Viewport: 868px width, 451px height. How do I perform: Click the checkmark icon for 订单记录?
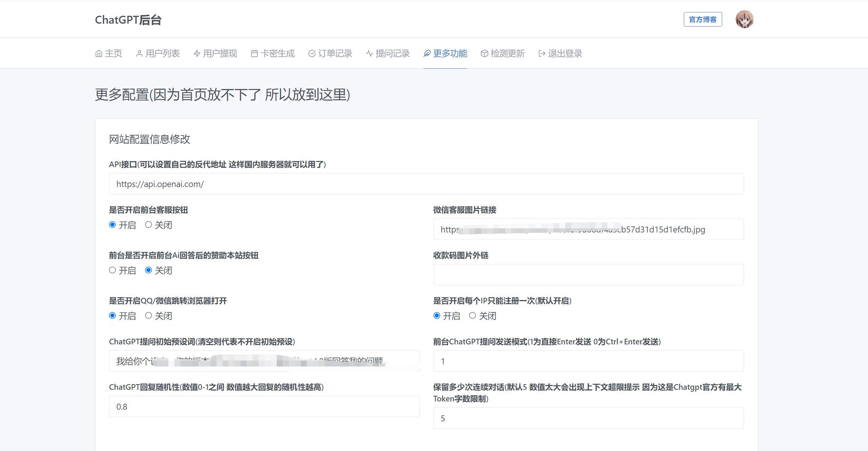(x=312, y=54)
